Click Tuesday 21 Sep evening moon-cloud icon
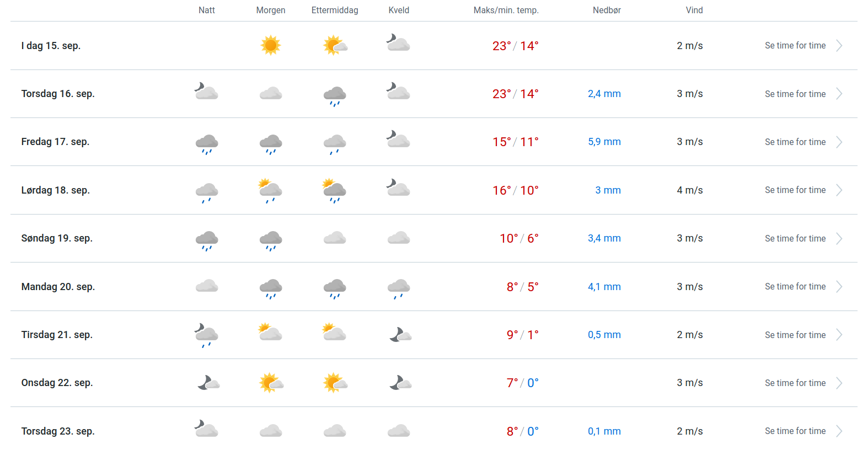The image size is (868, 455). pyautogui.click(x=400, y=335)
